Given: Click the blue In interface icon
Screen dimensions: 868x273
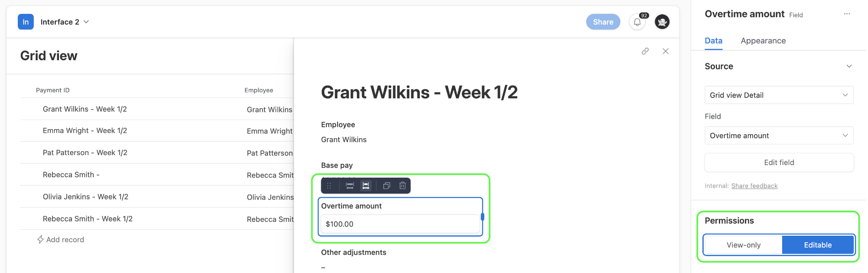Looking at the screenshot, I should (26, 22).
